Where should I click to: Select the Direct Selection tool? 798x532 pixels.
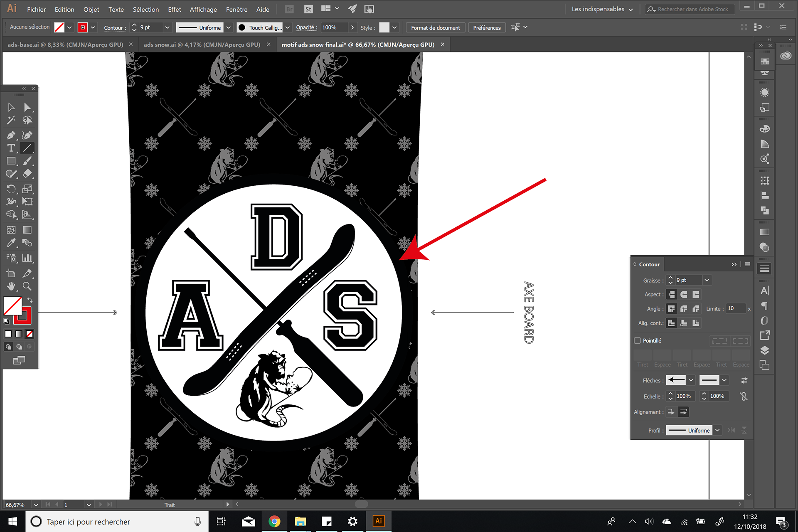click(x=27, y=107)
